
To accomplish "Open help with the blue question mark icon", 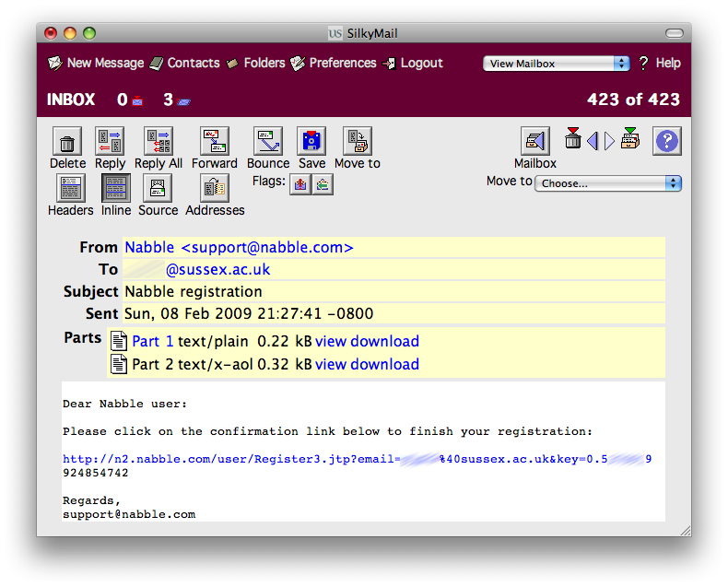I will click(666, 141).
